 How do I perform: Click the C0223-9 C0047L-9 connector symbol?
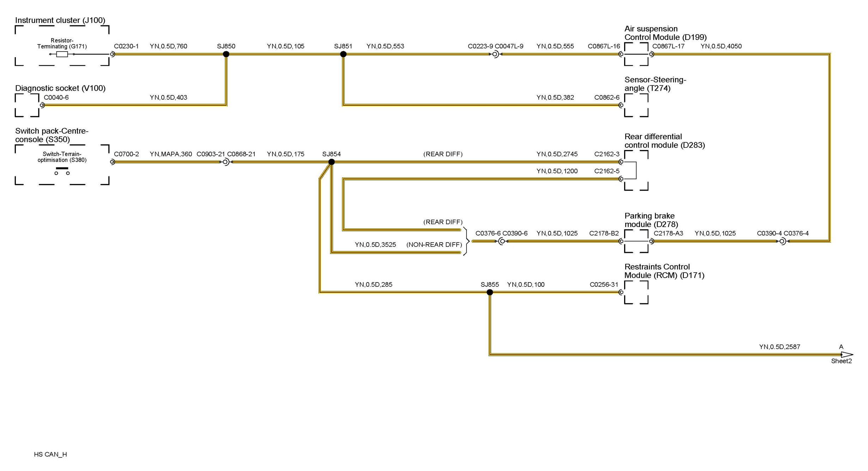pyautogui.click(x=495, y=54)
